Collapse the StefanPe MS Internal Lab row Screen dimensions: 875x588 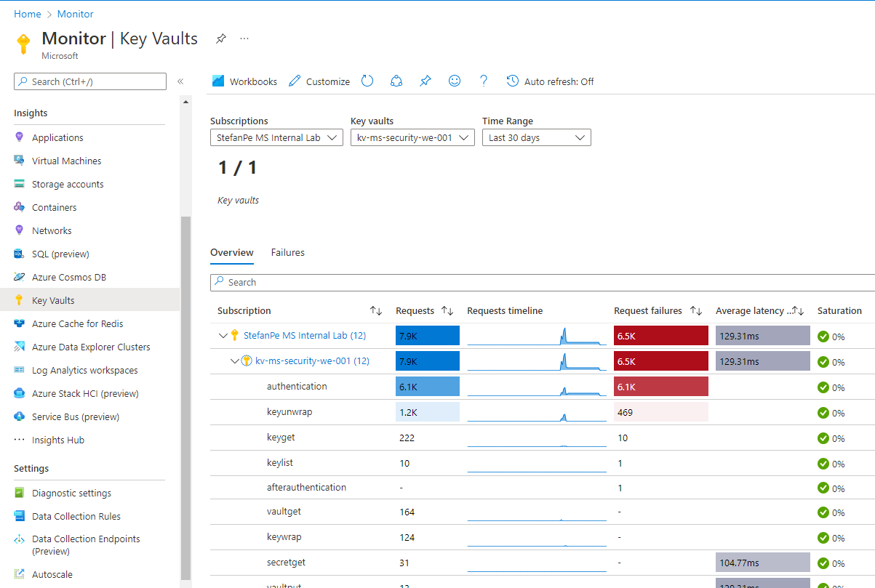(x=223, y=336)
